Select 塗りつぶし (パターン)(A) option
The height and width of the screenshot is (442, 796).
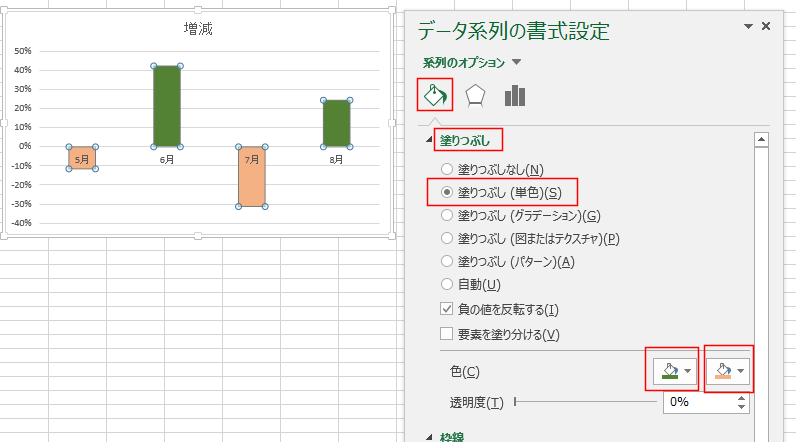coord(507,261)
